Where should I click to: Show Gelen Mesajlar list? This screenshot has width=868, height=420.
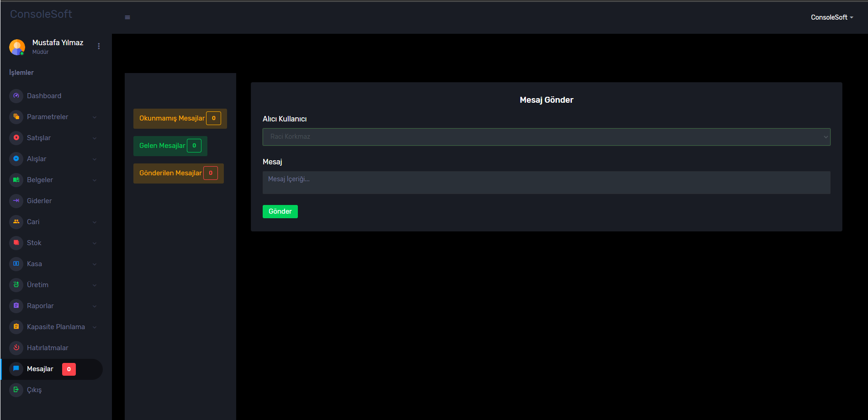[x=170, y=146]
